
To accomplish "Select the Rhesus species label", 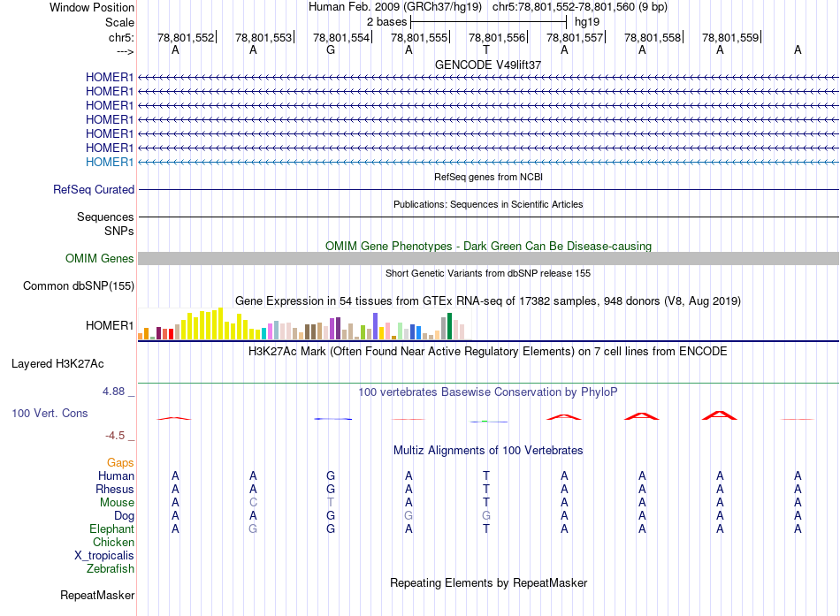I will tap(115, 489).
